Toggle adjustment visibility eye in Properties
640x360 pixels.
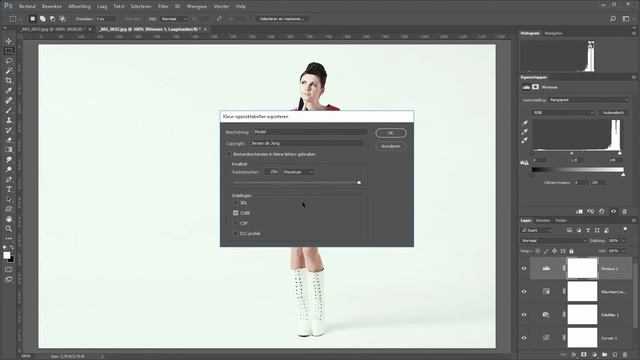[613, 211]
